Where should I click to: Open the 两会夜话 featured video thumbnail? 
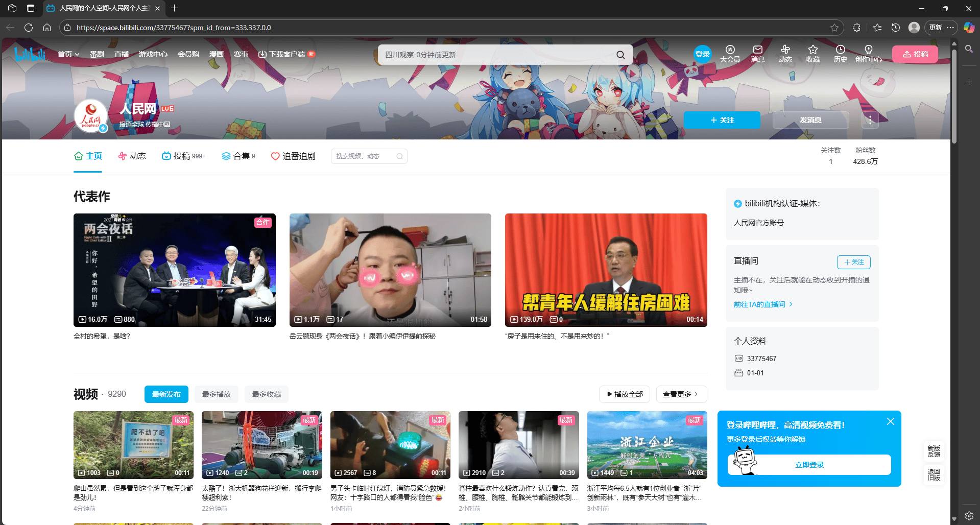[175, 270]
